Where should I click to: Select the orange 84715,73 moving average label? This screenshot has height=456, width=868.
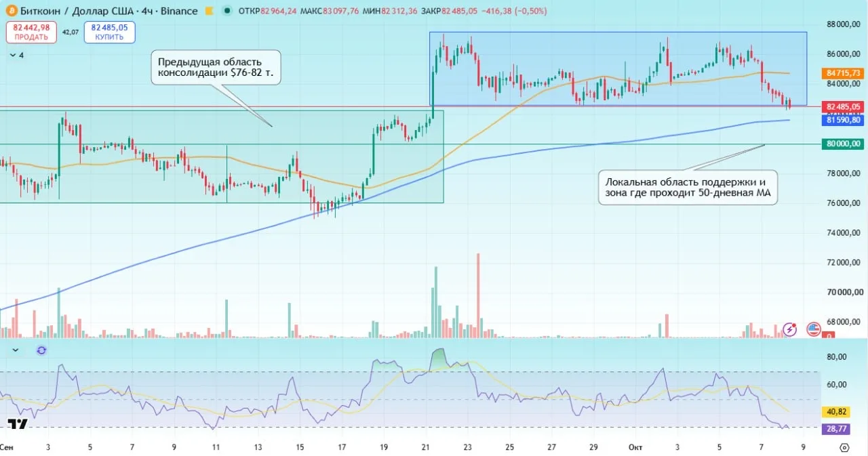[844, 72]
